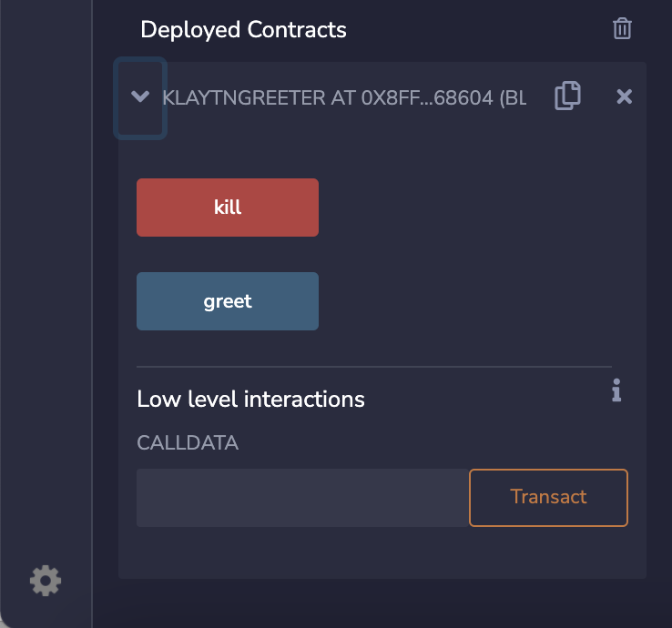Click the Deployed Contracts heading
Screen dimensions: 672x628
pyautogui.click(x=243, y=30)
